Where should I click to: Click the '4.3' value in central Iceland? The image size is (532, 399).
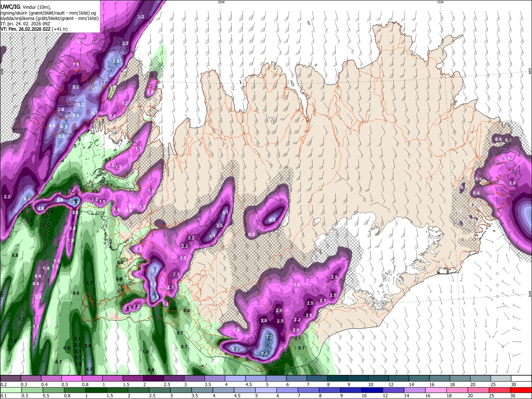coord(272,220)
